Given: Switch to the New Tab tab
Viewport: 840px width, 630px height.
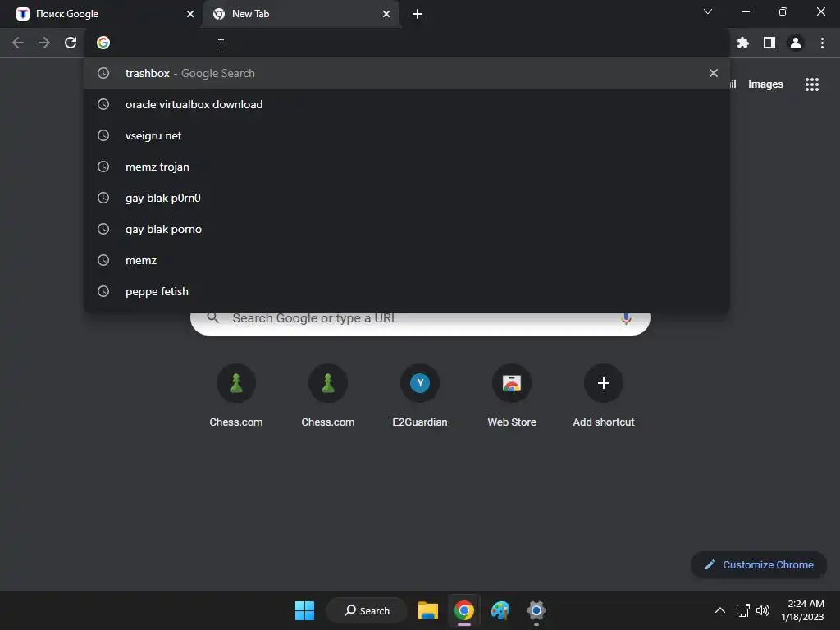Looking at the screenshot, I should (300, 14).
